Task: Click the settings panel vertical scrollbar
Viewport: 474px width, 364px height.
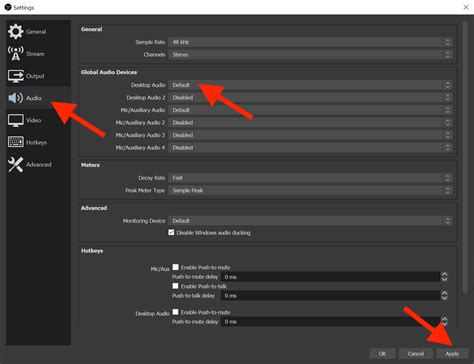Action: (x=465, y=157)
